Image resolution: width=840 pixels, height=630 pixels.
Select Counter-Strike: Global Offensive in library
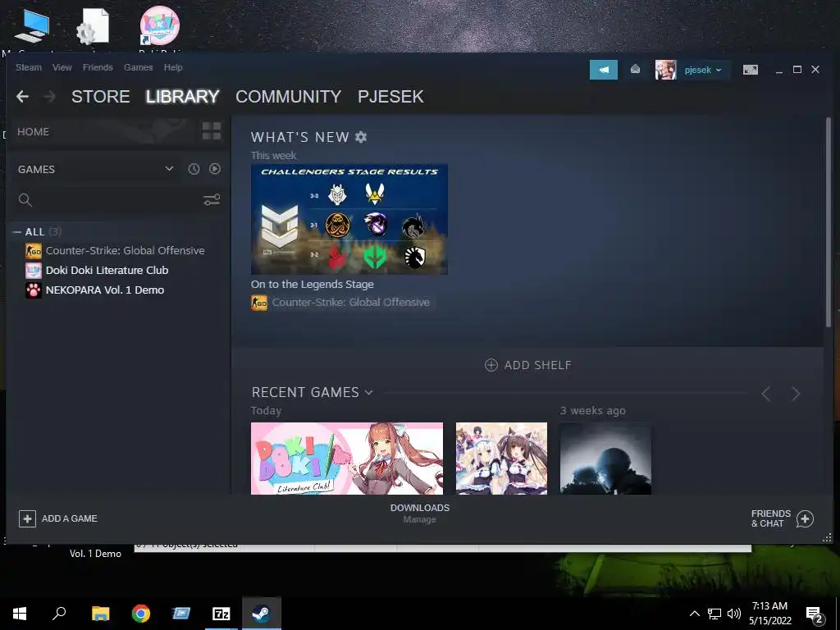pyautogui.click(x=125, y=251)
